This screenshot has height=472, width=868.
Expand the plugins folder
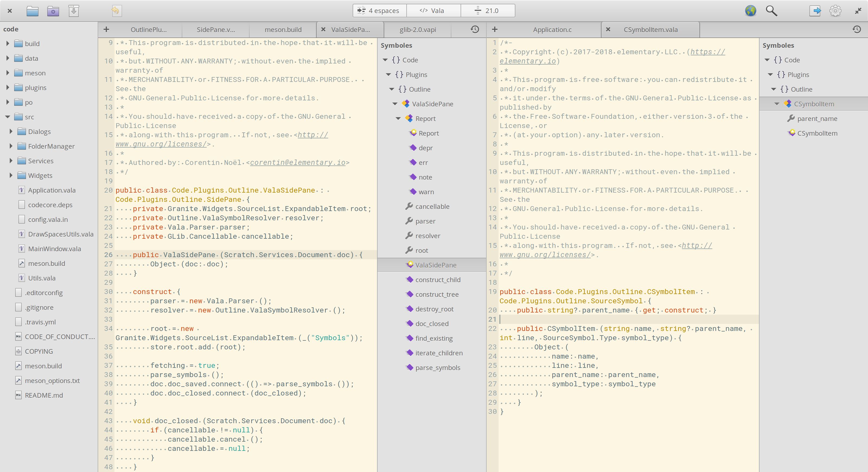[8, 88]
